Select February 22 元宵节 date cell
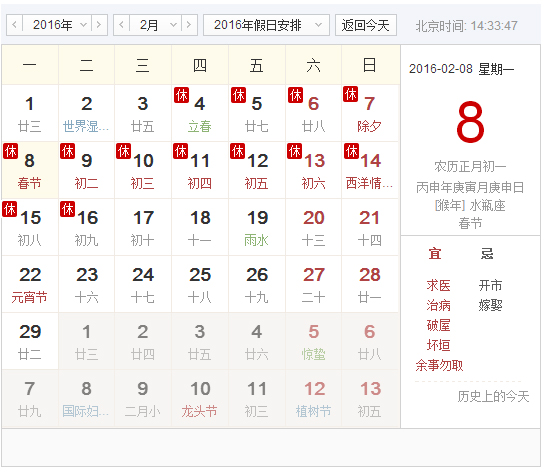Viewport: 546px width, 473px height. 30,284
